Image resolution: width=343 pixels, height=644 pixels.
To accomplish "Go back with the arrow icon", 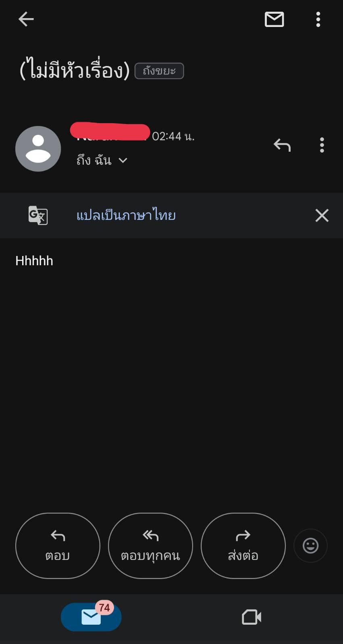I will pyautogui.click(x=26, y=19).
